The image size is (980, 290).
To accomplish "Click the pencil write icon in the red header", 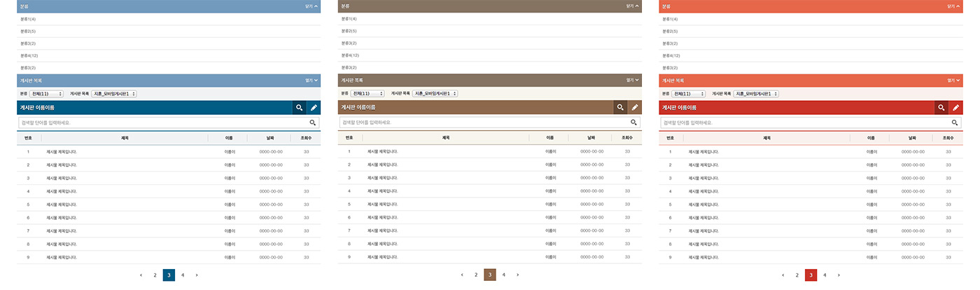I will click(955, 108).
